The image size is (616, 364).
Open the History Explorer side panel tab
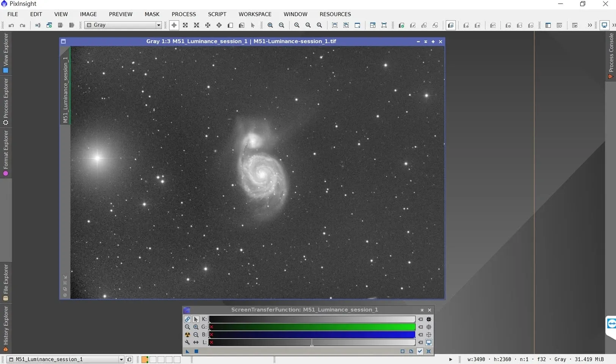pyautogui.click(x=6, y=329)
